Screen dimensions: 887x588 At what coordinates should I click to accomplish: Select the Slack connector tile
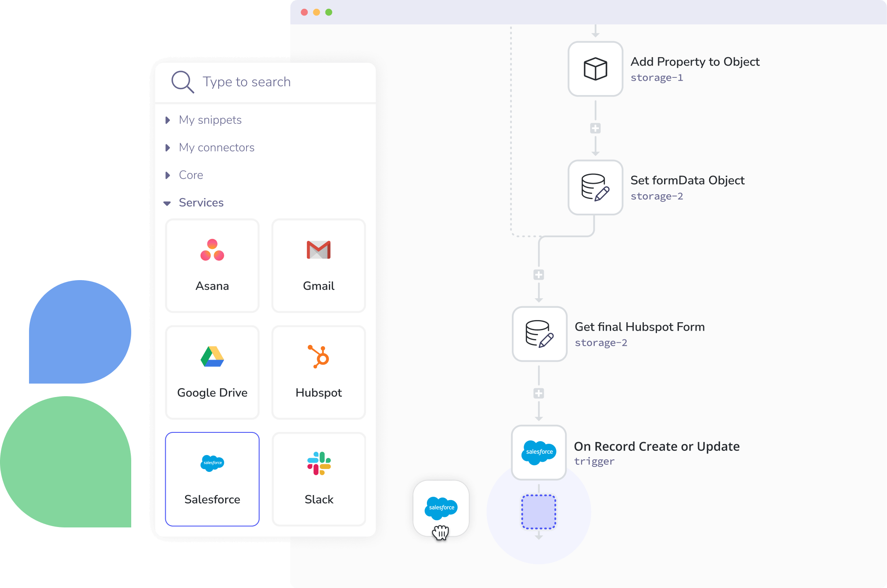pos(318,479)
